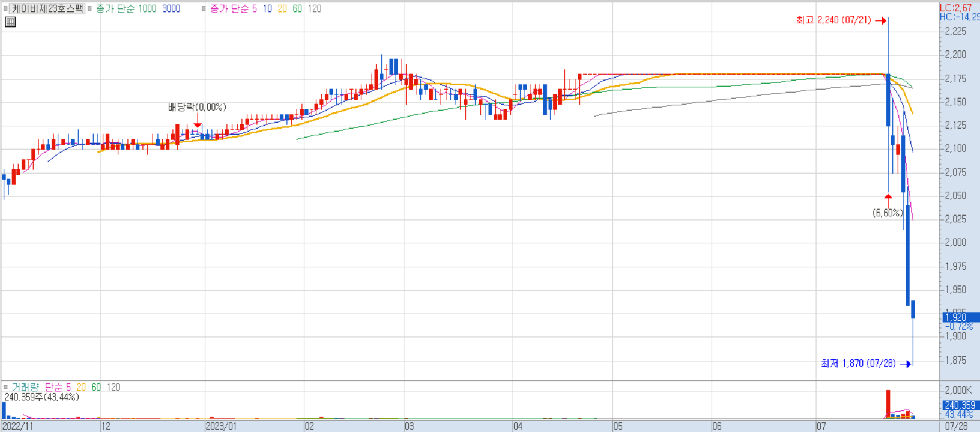Select the magenta 종가 단순 5 indicator label

click(234, 8)
